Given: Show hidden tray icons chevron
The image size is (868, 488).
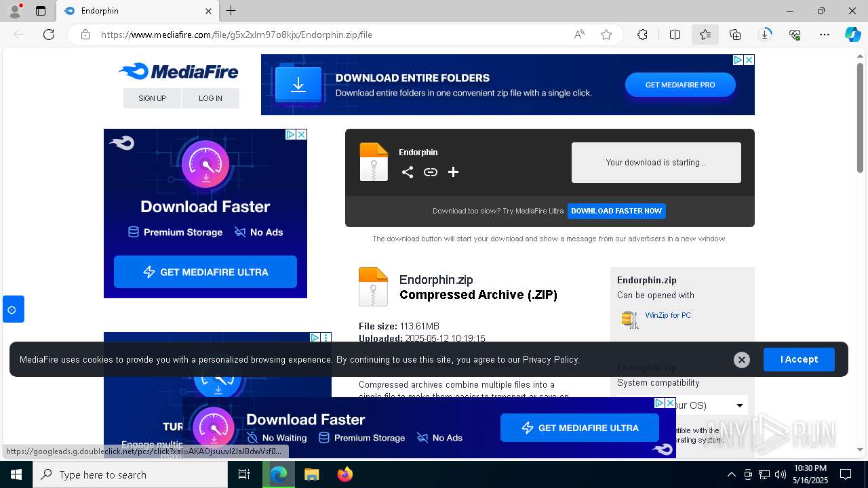Looking at the screenshot, I should (x=731, y=474).
